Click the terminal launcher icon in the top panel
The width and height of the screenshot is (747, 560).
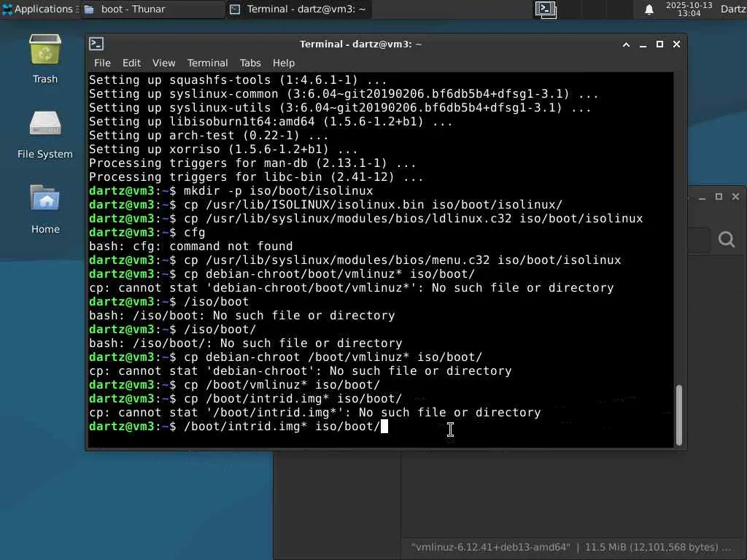click(546, 9)
